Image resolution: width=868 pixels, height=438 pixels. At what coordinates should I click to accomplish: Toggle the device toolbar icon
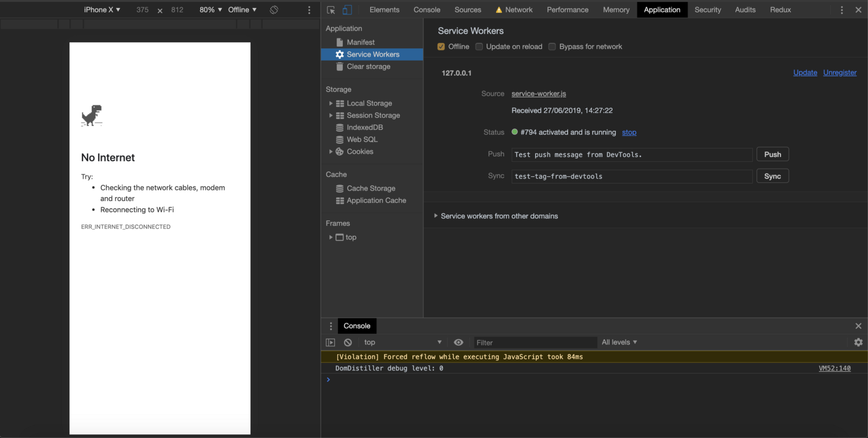click(x=347, y=10)
